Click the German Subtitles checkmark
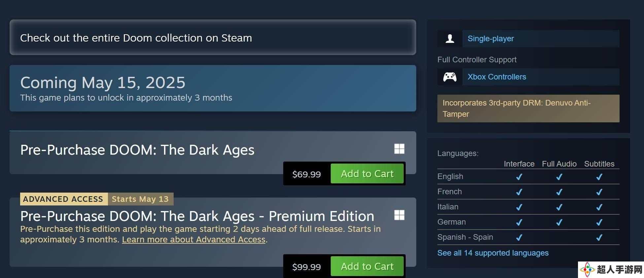This screenshot has height=278, width=644. click(599, 222)
